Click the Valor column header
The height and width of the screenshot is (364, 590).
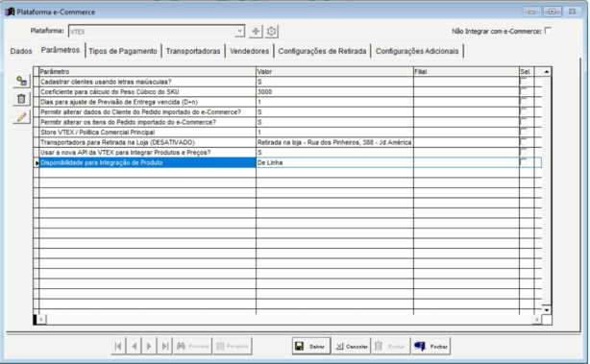click(335, 71)
